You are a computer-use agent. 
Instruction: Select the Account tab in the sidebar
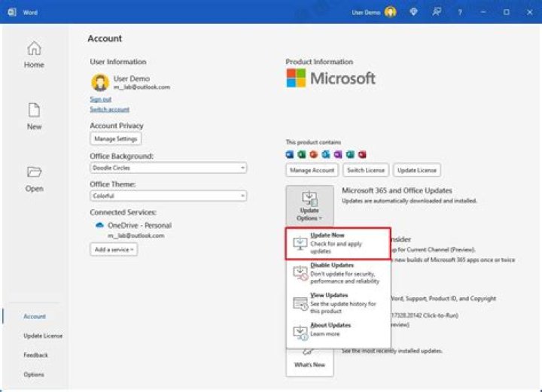click(x=34, y=316)
